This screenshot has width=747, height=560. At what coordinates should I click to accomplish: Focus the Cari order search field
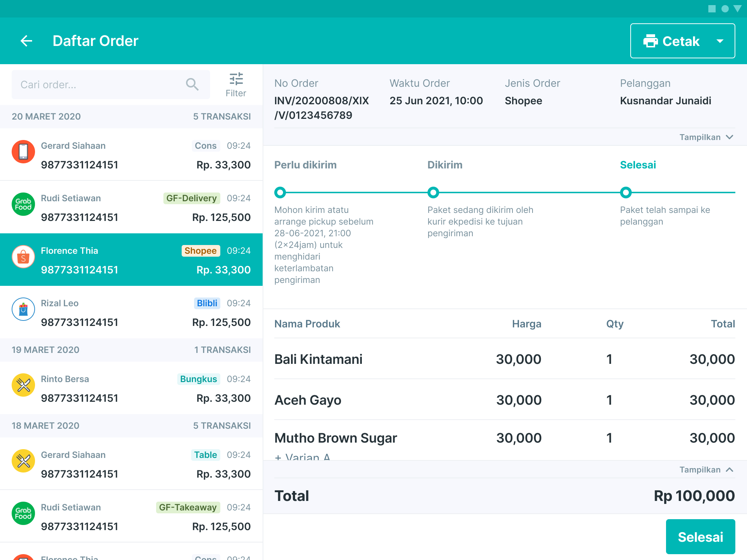(x=111, y=85)
